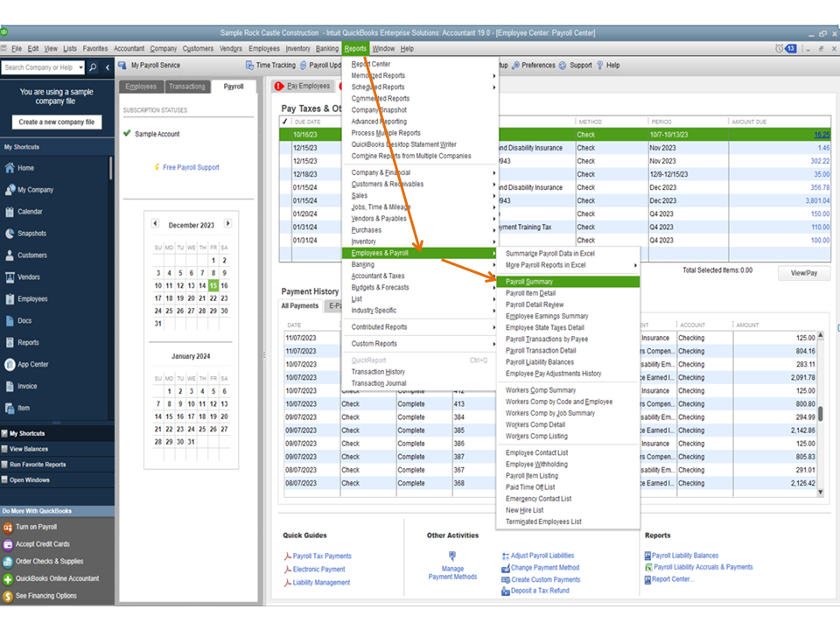Expand Contributed Reports submenu
840x630 pixels.
420,327
